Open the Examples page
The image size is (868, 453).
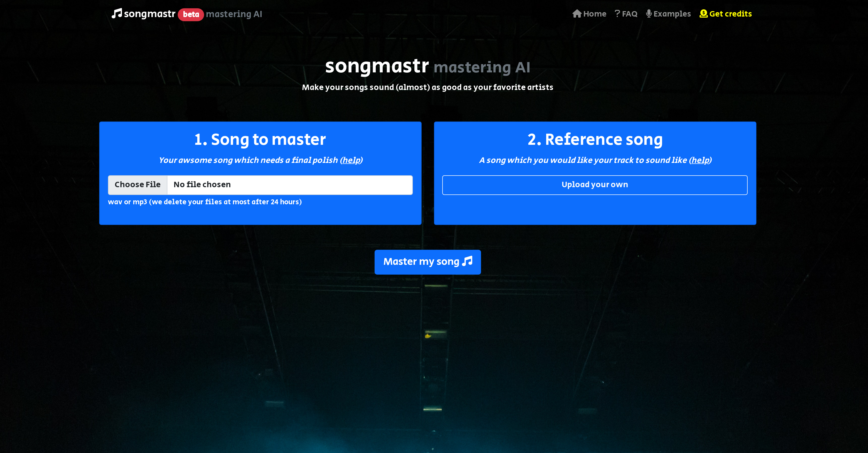point(672,13)
